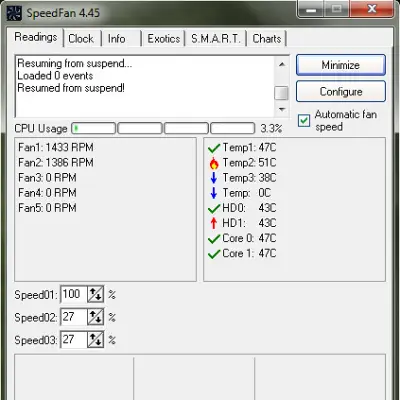Click the log scrollbar thumb
The height and width of the screenshot is (400, 400).
[x=282, y=93]
